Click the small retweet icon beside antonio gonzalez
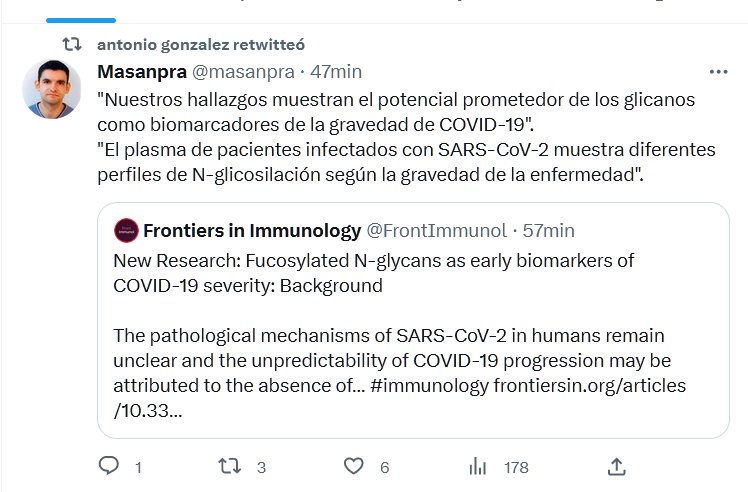The height and width of the screenshot is (492, 748). pyautogui.click(x=72, y=45)
